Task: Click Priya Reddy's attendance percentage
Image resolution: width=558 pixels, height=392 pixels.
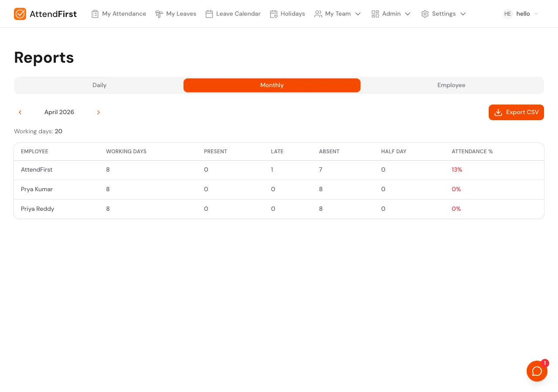Action: pyautogui.click(x=456, y=209)
